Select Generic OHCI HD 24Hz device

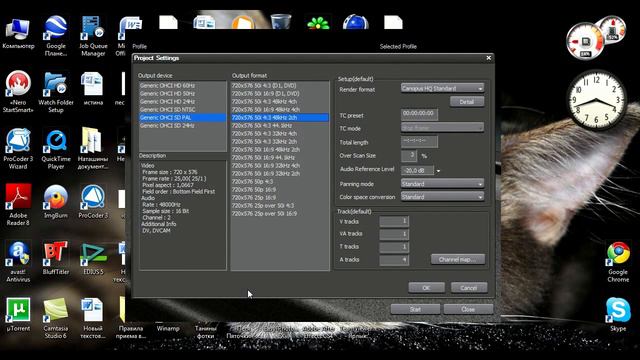182,102
